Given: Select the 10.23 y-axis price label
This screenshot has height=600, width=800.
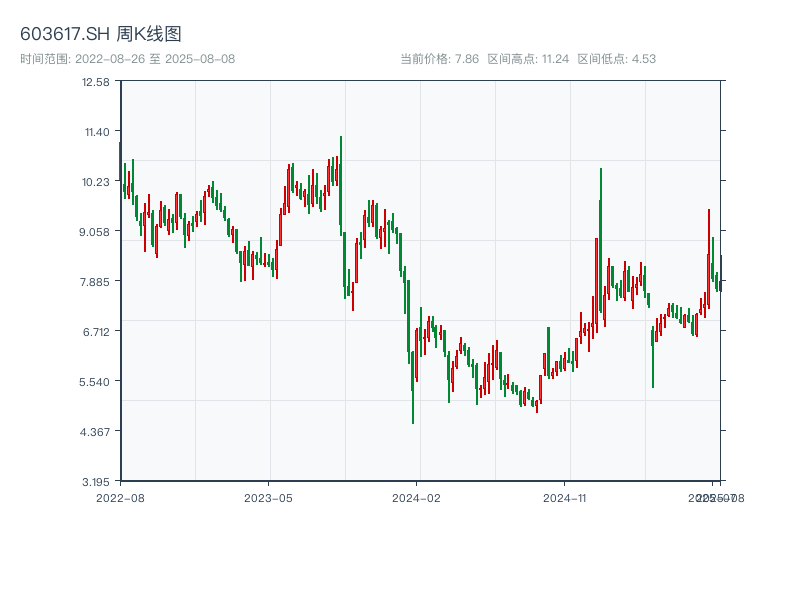Looking at the screenshot, I should click(97, 182).
